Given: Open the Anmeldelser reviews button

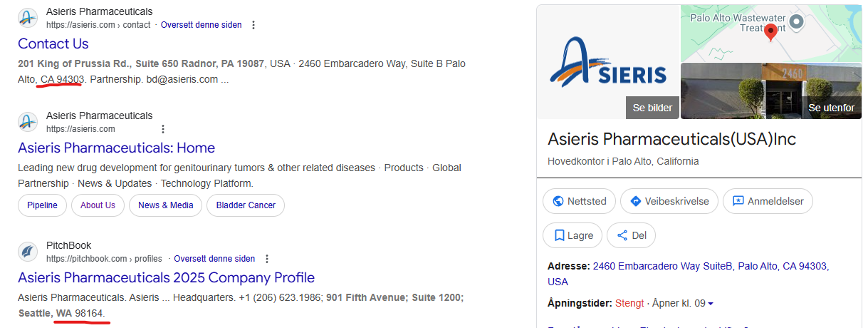Looking at the screenshot, I should pyautogui.click(x=768, y=201).
